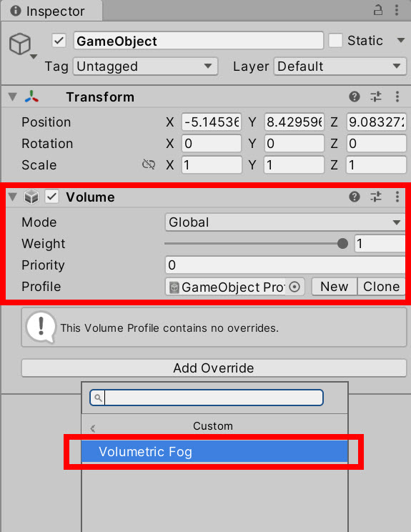Click the 'contains no overrides' message text
This screenshot has height=532, width=411.
169,328
